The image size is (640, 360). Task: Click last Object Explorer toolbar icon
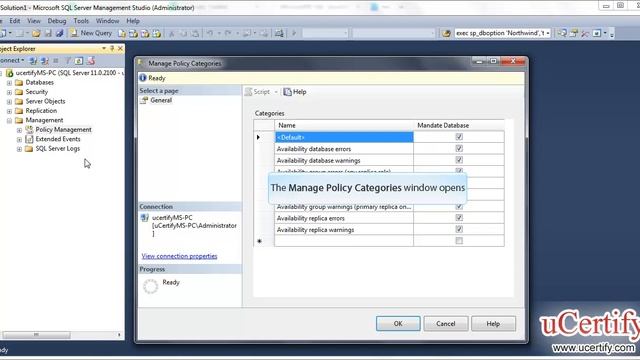tap(91, 60)
